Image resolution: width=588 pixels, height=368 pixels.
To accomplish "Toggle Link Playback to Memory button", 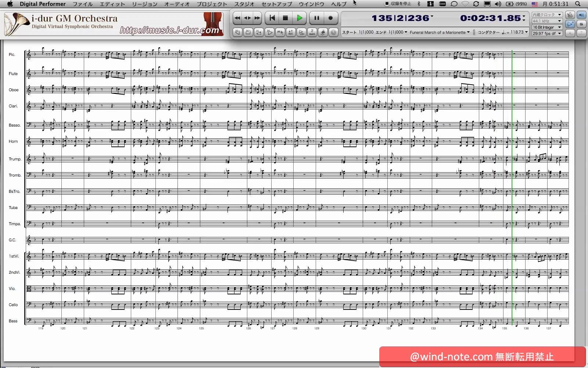I will [269, 32].
